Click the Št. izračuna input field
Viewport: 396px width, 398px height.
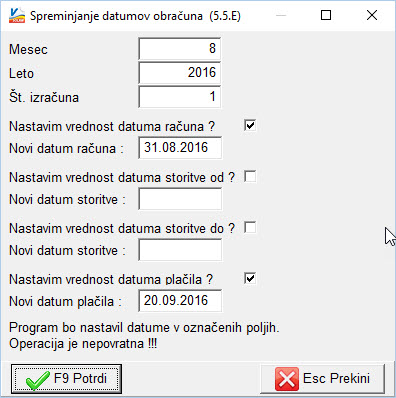tap(179, 97)
